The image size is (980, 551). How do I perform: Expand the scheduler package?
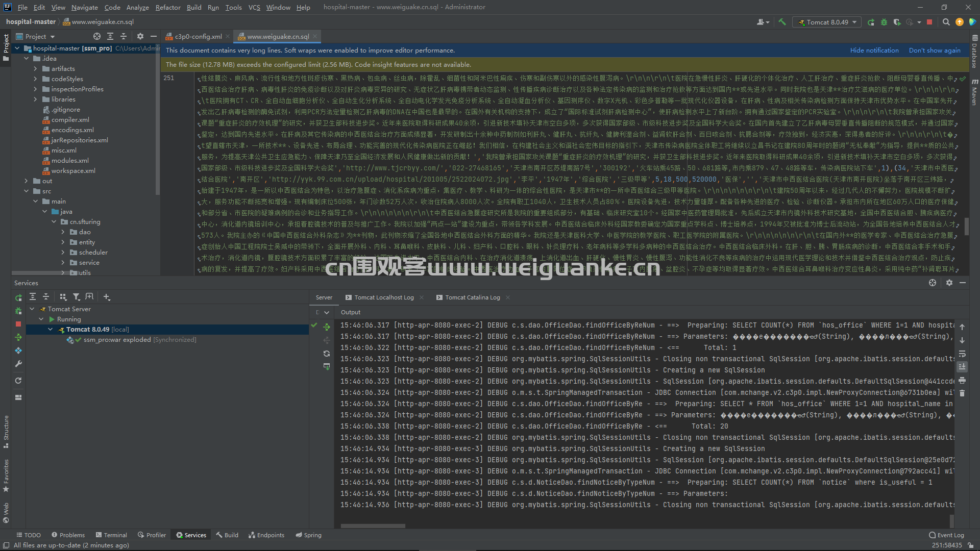[x=63, y=252]
